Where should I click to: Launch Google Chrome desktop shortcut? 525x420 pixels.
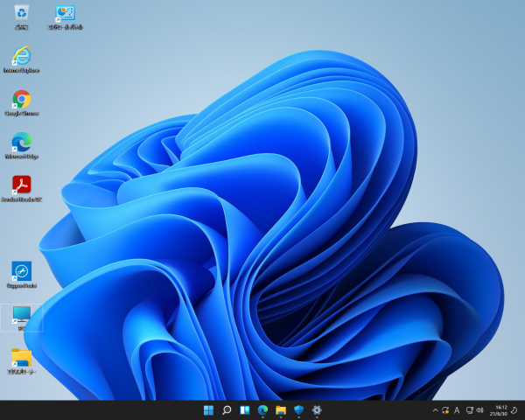pos(22,103)
